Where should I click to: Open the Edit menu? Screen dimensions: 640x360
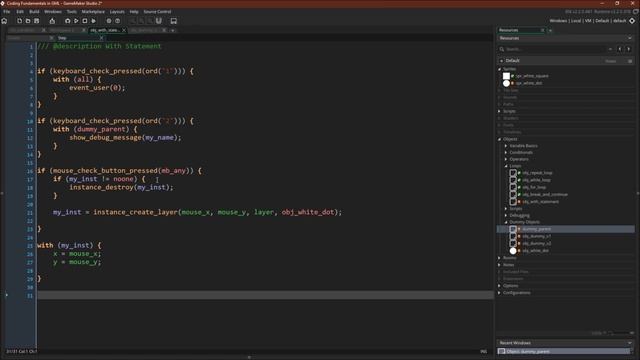coord(20,12)
